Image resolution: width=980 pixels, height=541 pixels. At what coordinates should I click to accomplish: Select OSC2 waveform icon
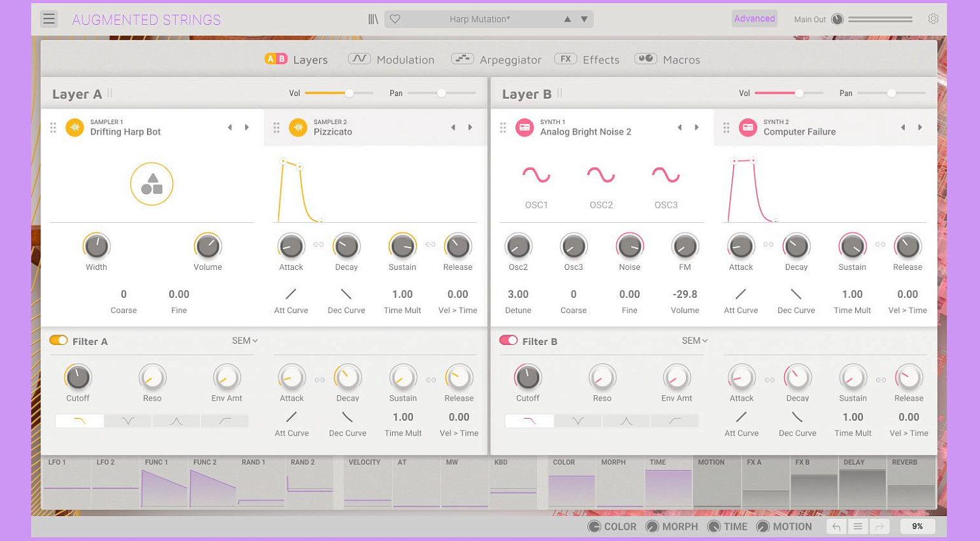[601, 175]
